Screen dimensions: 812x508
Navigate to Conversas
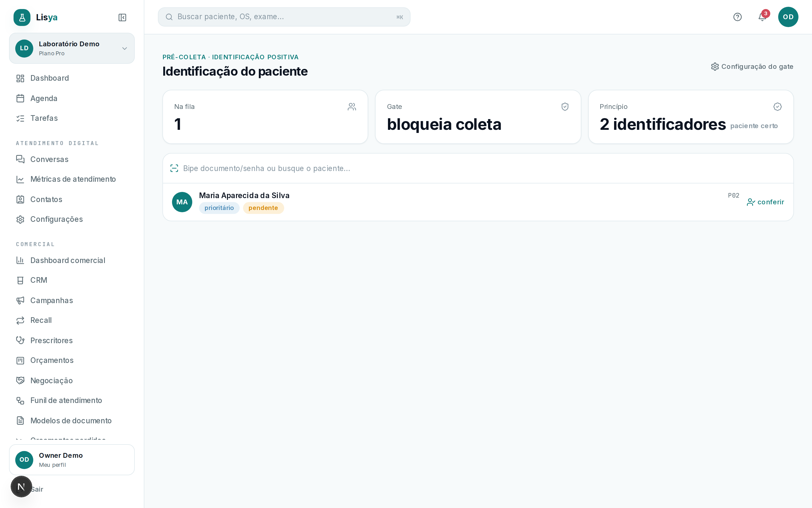[x=72, y=159]
